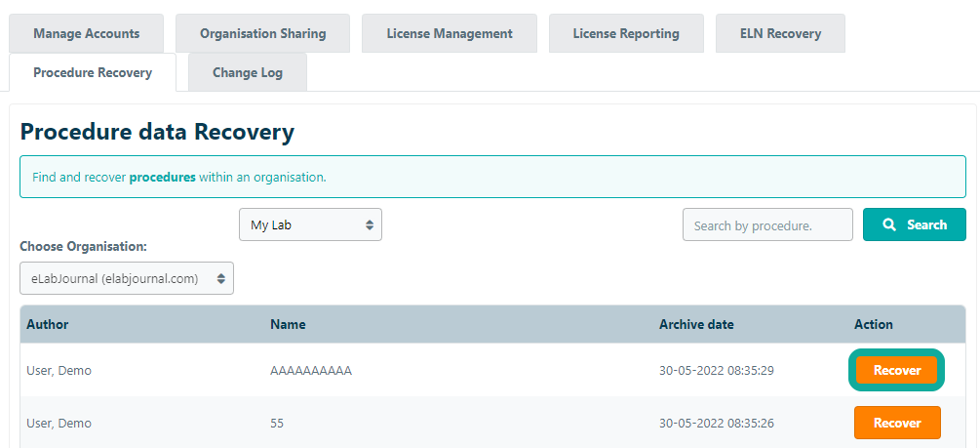This screenshot has width=980, height=448.
Task: Select the Procedure Recovery tab
Action: click(93, 72)
